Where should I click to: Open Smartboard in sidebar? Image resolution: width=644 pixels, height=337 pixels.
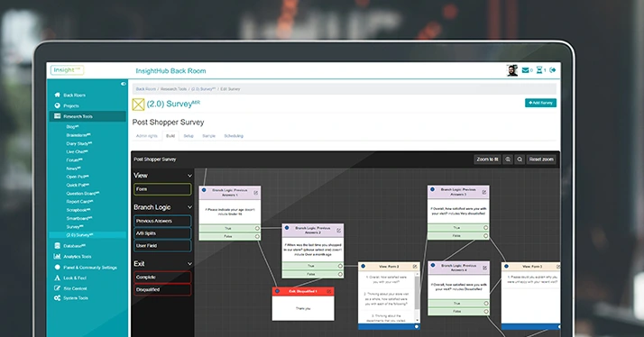click(x=79, y=218)
